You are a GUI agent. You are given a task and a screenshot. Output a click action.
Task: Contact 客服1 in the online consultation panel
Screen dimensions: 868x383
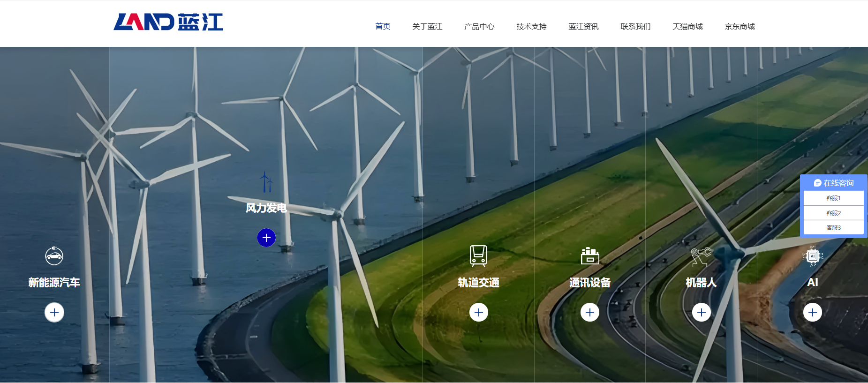(833, 198)
